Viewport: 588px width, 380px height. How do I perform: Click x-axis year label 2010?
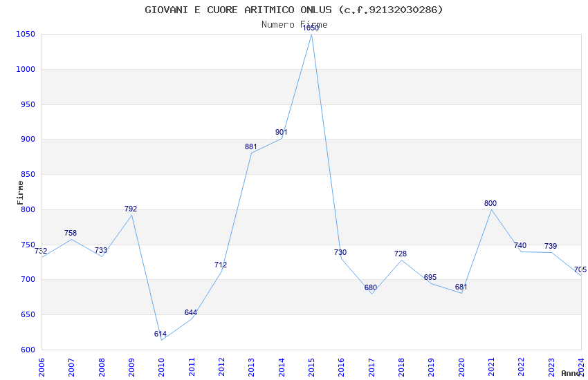pyautogui.click(x=161, y=367)
